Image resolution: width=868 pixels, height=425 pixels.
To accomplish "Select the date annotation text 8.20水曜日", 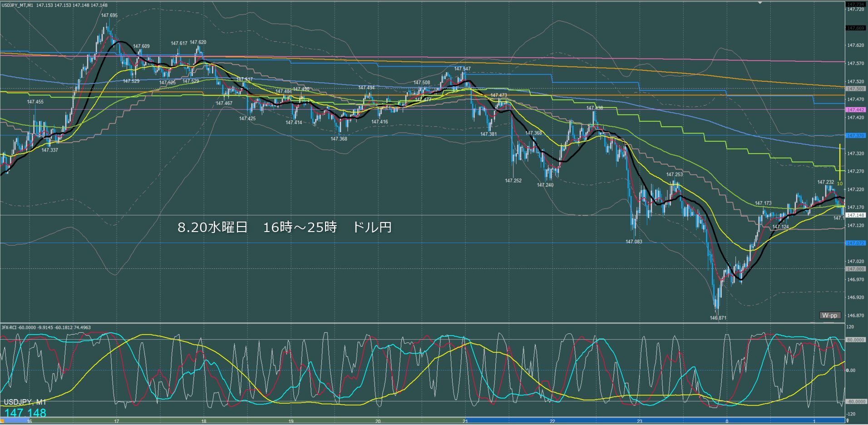I will point(212,227).
